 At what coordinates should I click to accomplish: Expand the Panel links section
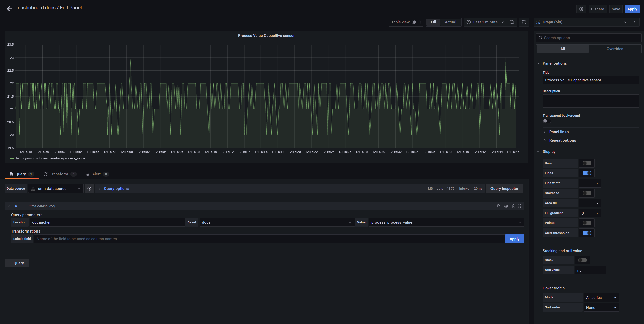[x=558, y=132]
